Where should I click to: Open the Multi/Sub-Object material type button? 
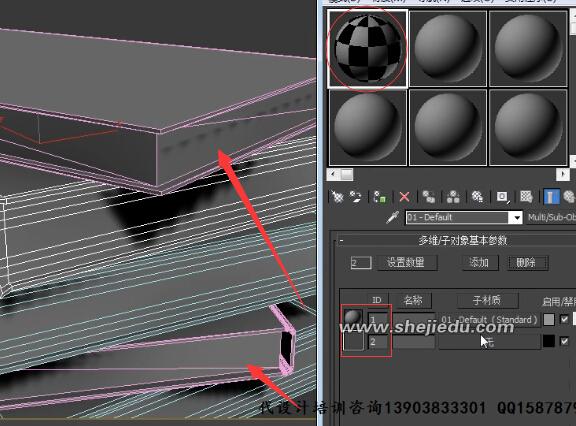[x=551, y=217]
